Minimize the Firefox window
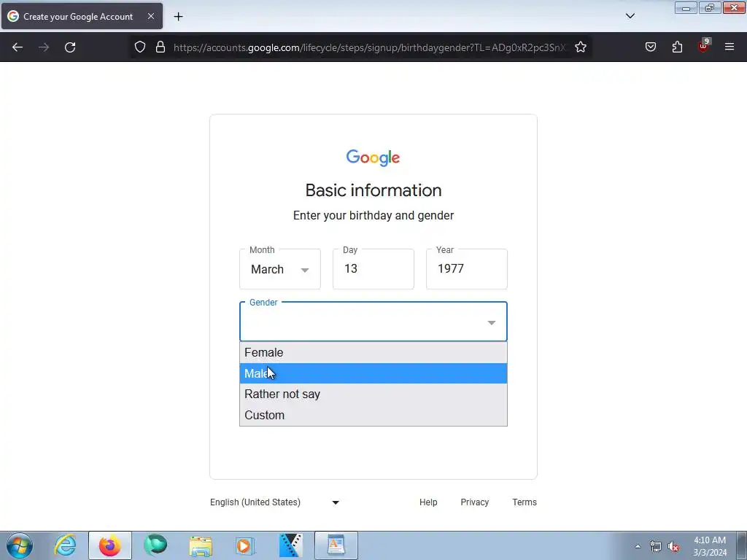 tap(686, 7)
